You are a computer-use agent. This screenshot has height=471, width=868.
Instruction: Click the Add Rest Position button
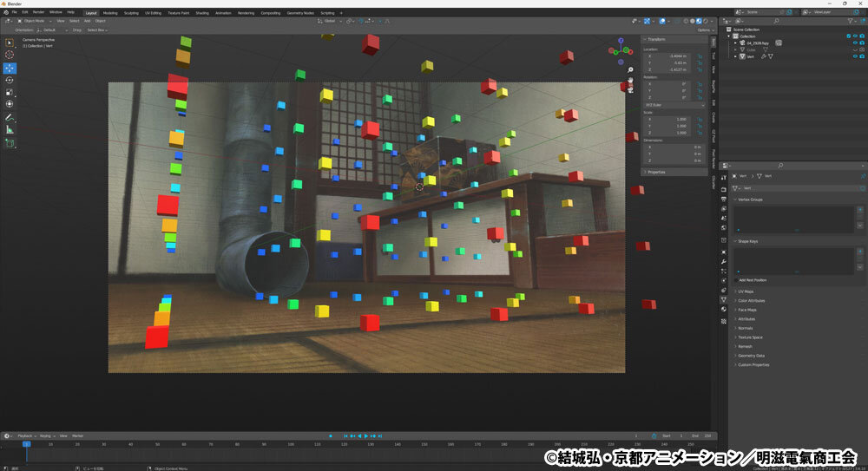(753, 280)
